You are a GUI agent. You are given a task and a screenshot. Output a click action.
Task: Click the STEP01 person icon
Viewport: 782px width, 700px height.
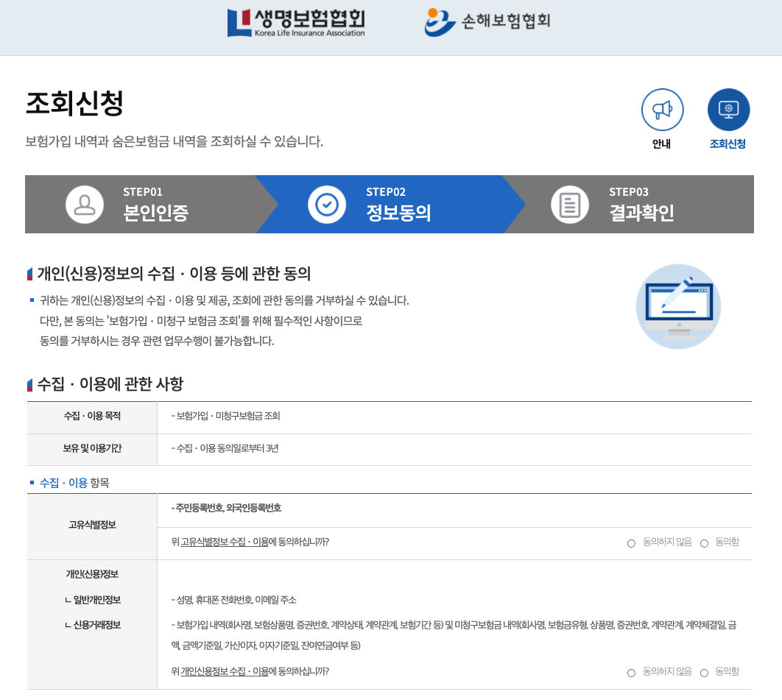click(84, 204)
